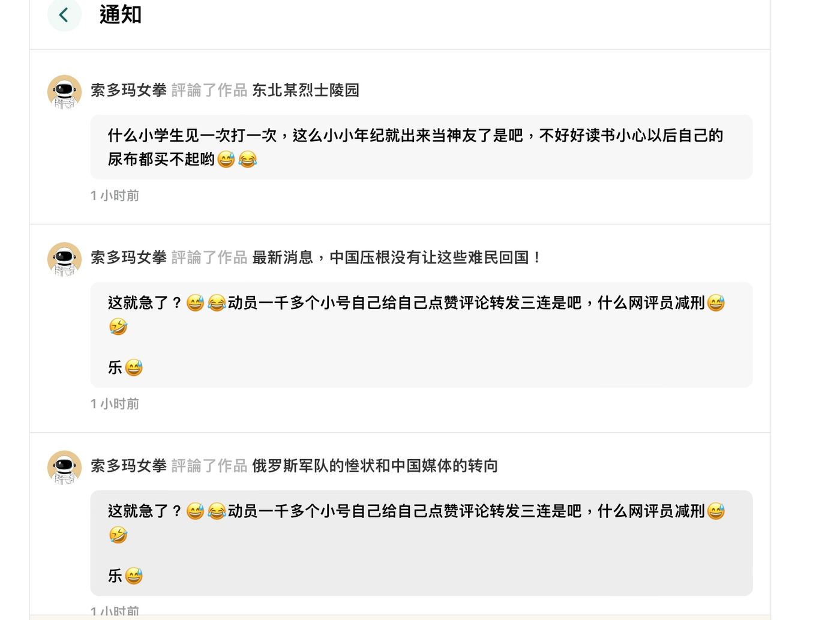Open the post 俄罗斯军队的惨状和中国媒体的转向

coord(375,466)
